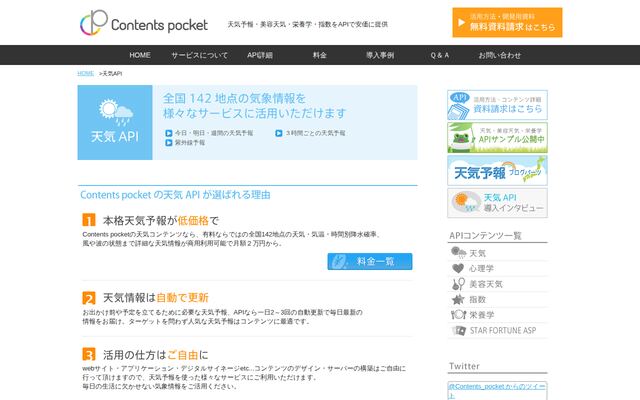Click arrow icon beside 紫外線予報
The image size is (640, 400).
[169, 142]
